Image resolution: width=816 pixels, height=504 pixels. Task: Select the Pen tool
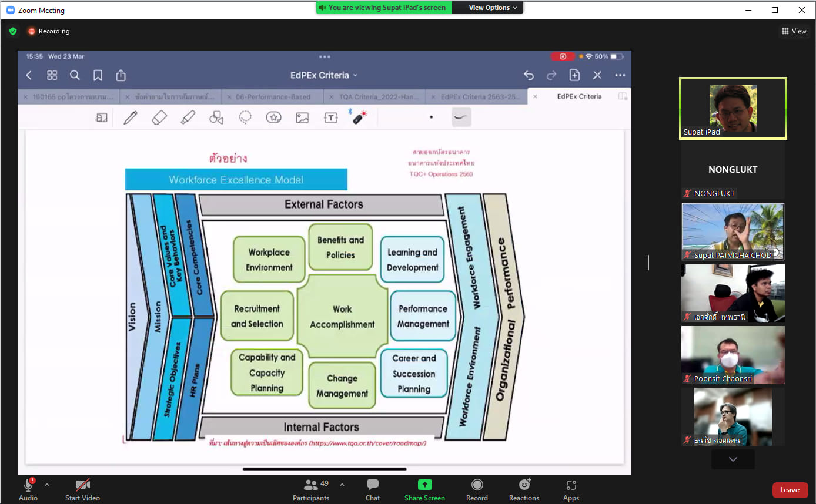131,117
